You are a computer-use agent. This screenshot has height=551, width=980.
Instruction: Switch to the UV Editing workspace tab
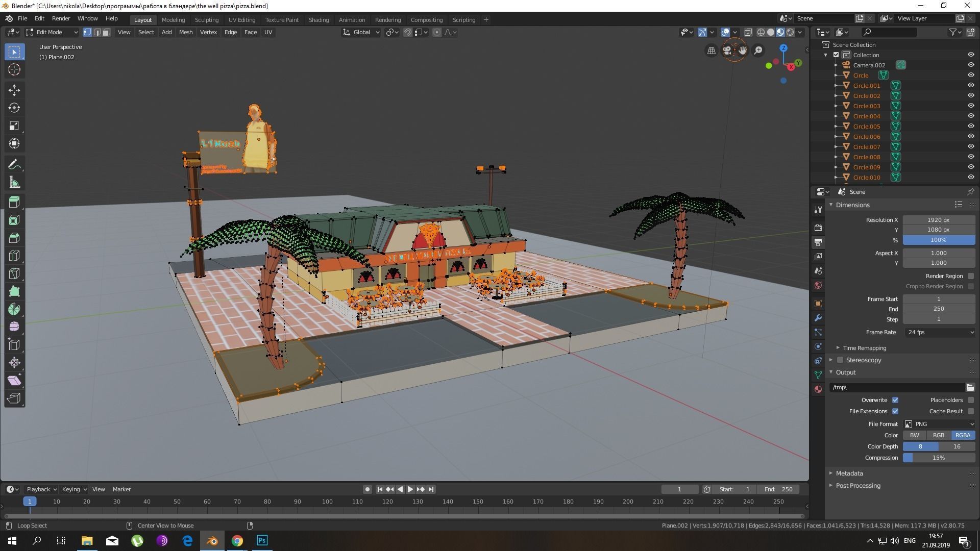point(241,20)
